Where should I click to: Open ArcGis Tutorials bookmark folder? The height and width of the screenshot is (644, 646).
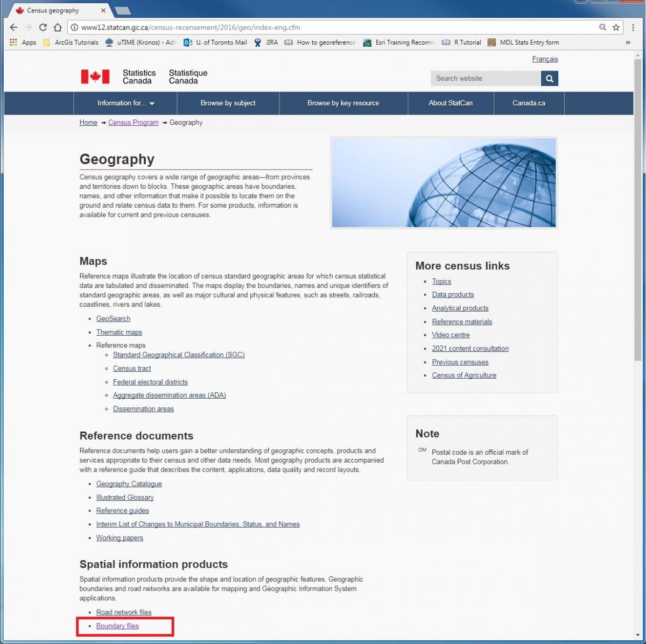[x=71, y=43]
